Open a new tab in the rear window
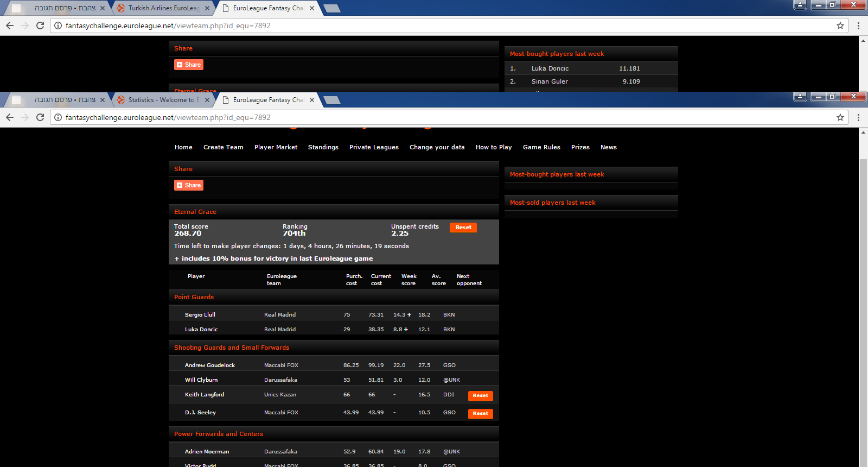Screen dimensions: 868x467 [x=331, y=8]
